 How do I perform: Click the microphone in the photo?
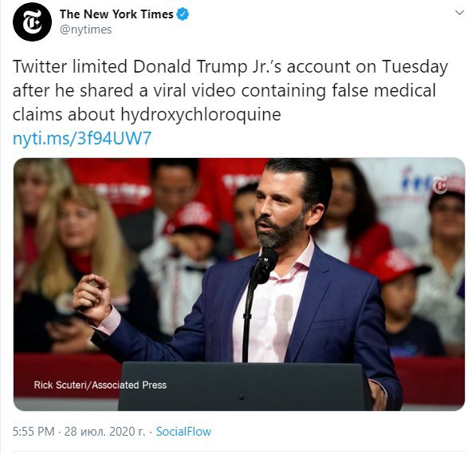[x=263, y=266]
